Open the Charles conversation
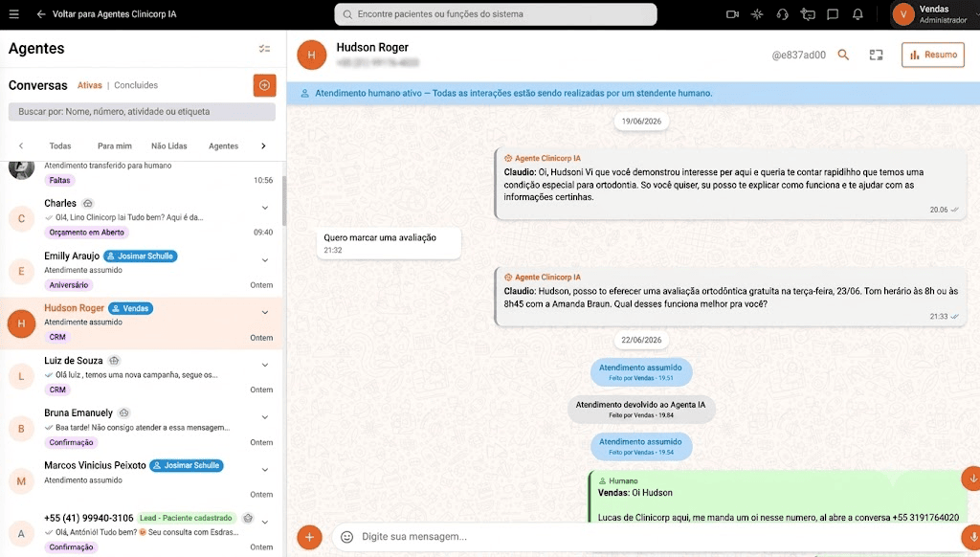Screen dimensions: 980x557 142,217
